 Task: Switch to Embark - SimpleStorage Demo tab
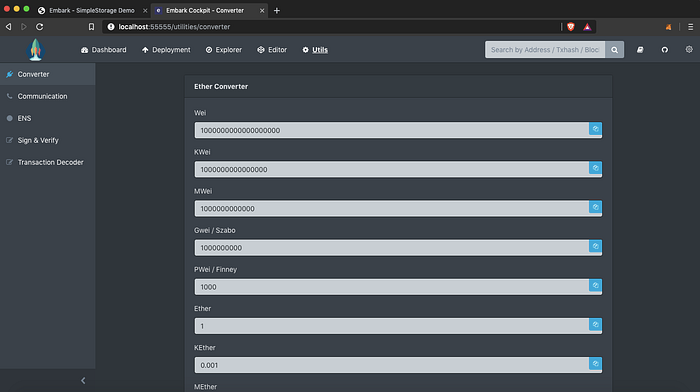coord(92,10)
